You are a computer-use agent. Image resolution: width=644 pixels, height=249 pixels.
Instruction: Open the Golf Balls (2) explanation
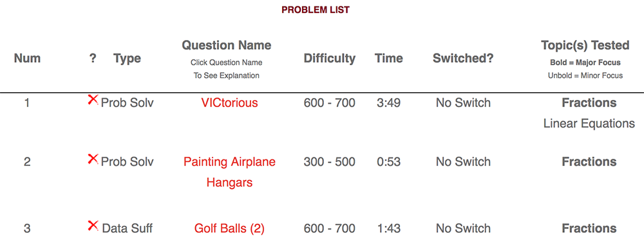pos(230,228)
